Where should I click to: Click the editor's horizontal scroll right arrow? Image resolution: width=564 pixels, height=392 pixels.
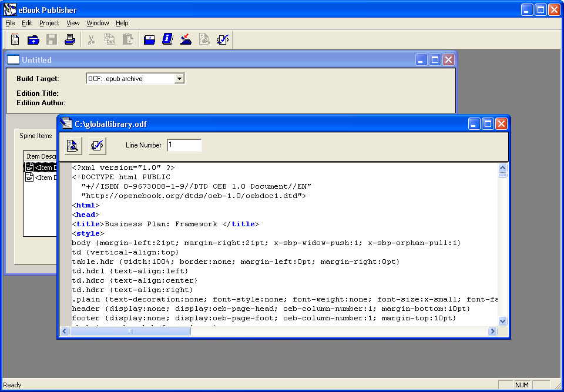492,331
